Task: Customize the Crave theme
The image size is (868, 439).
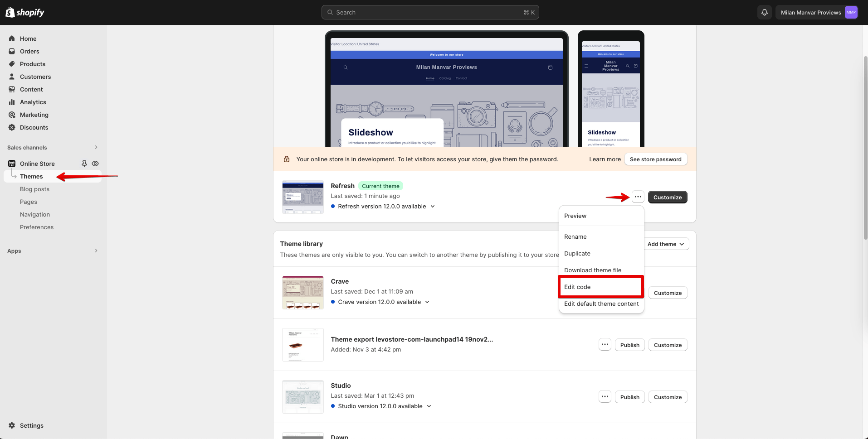Action: (668, 293)
